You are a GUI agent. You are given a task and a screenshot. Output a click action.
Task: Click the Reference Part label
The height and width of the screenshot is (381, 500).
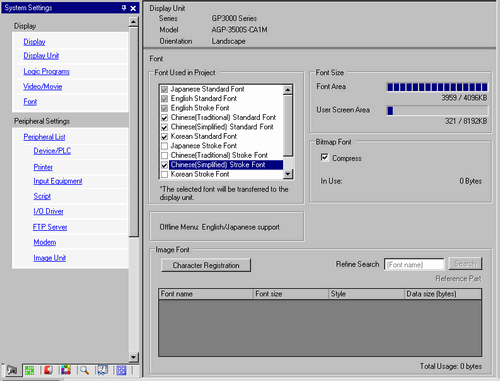click(458, 279)
